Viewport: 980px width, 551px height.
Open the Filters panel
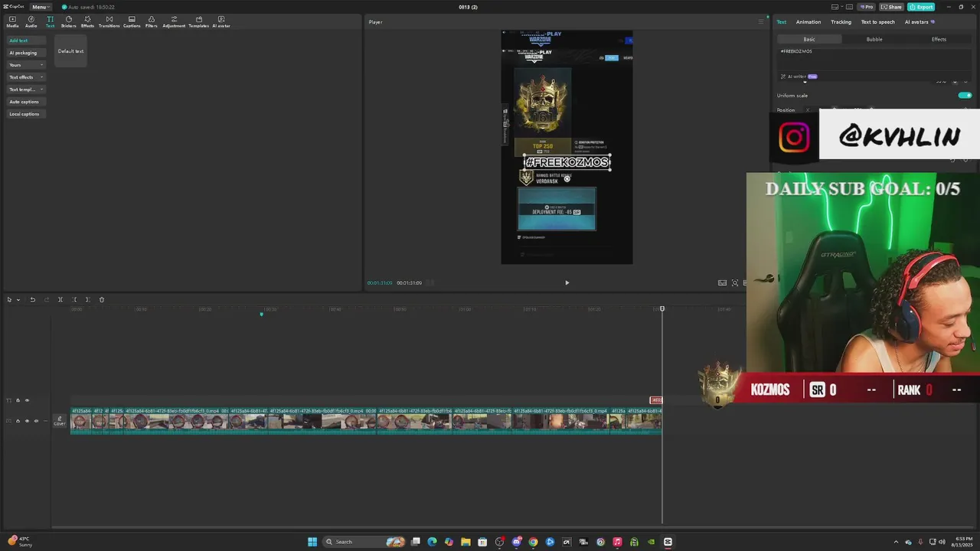(151, 21)
